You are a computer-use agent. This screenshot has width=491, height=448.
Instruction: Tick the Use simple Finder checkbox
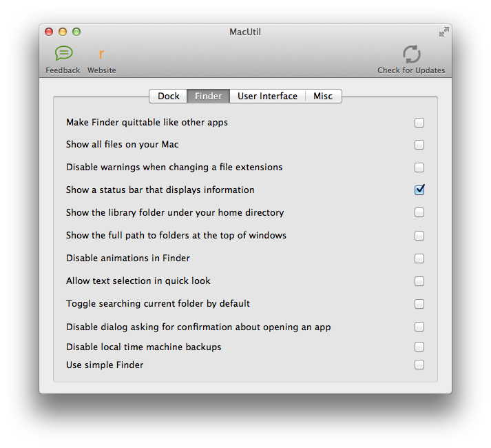pos(419,365)
